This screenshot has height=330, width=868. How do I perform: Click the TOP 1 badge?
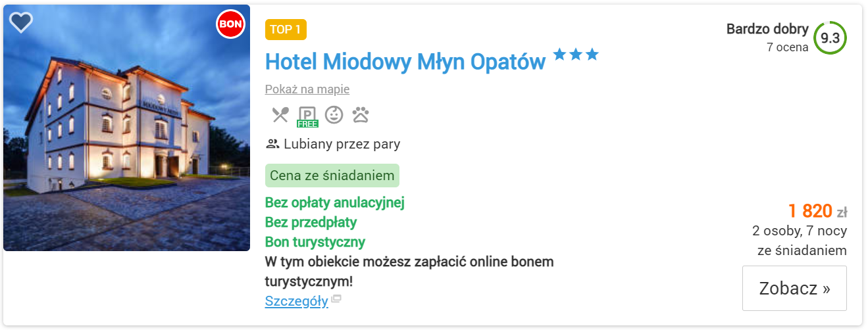coord(286,30)
